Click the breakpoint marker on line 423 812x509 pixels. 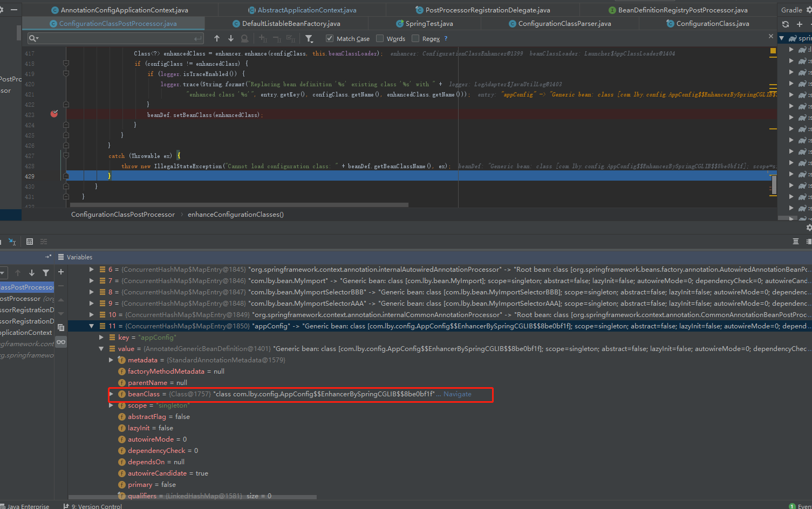point(54,114)
